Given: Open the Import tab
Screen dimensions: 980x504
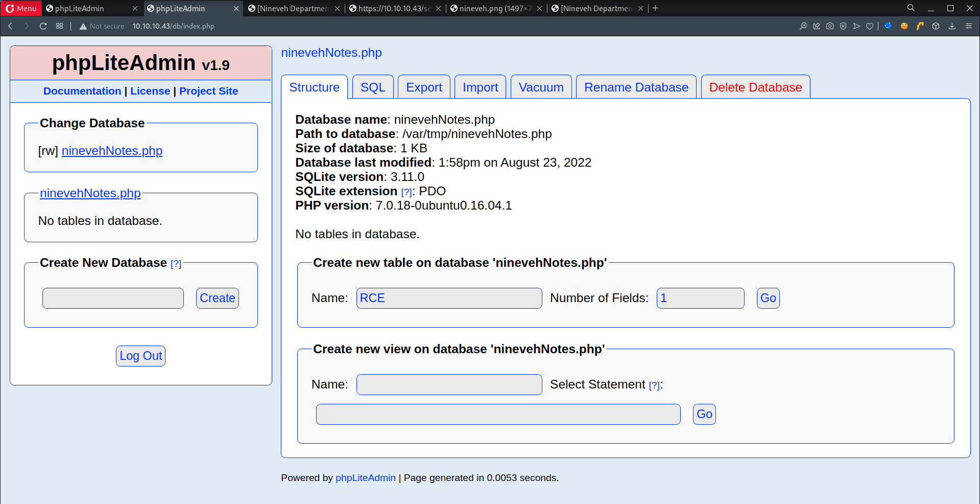Looking at the screenshot, I should (480, 87).
